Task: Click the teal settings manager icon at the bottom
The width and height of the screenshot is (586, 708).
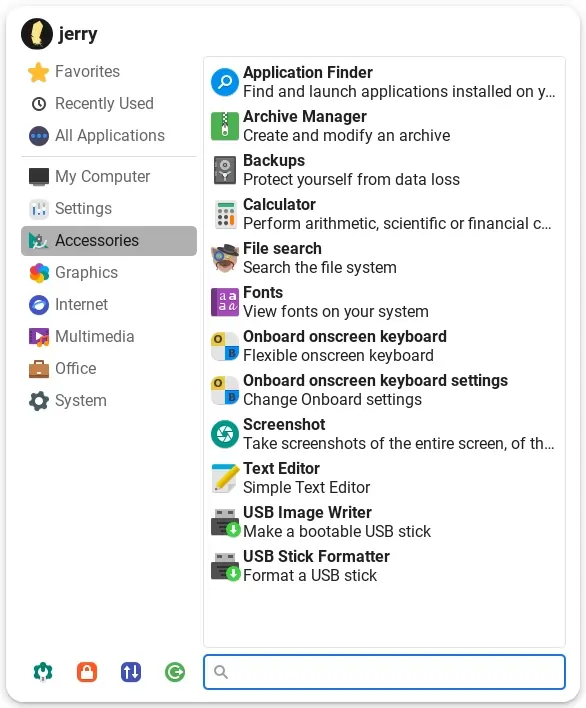Action: pyautogui.click(x=43, y=672)
